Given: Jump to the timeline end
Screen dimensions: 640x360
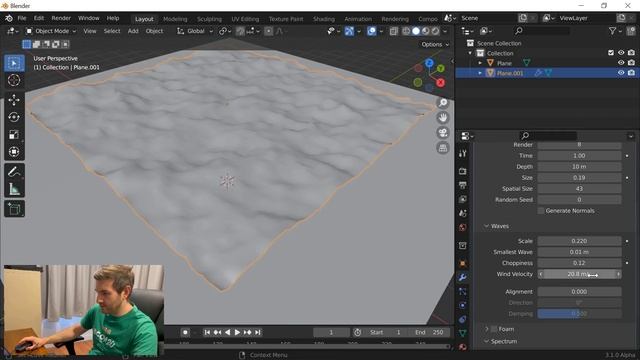Looking at the screenshot, I should [x=258, y=333].
